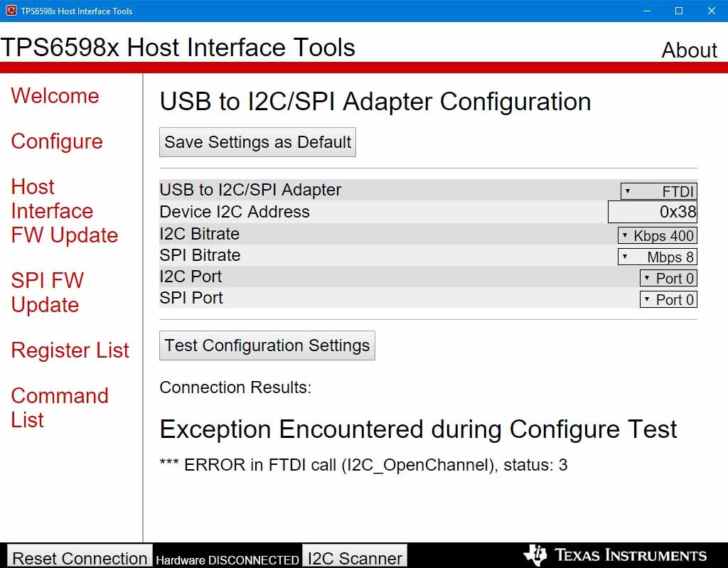Open the Welcome page

(55, 96)
